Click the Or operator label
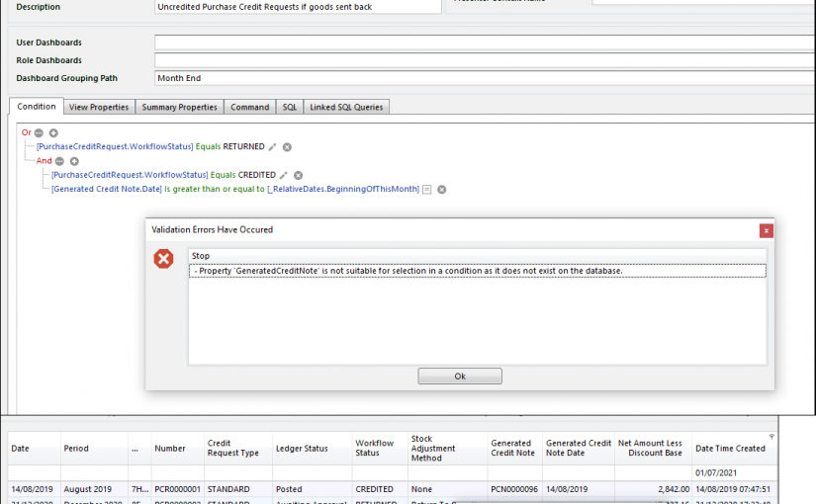816x504 pixels. coord(26,132)
